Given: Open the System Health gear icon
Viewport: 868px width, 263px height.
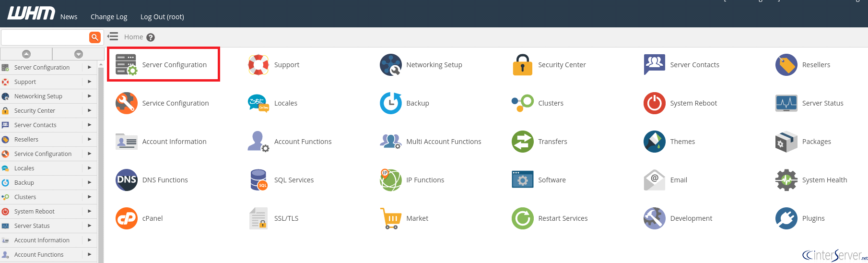Looking at the screenshot, I should [x=786, y=180].
